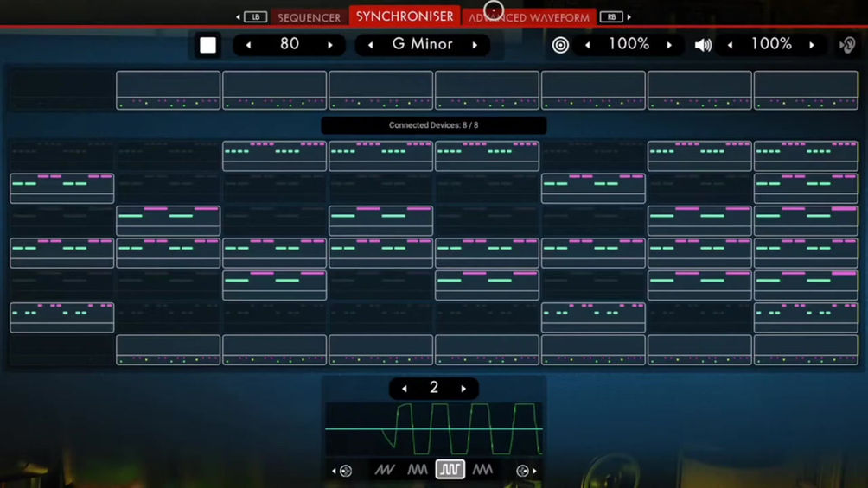Toggle eighth column's fifth melody row cell
The image size is (868, 488).
[x=806, y=286]
